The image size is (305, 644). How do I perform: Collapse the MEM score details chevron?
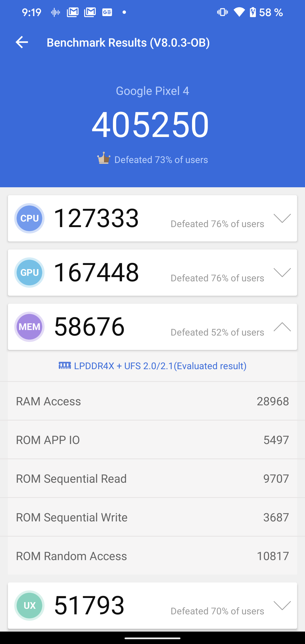click(282, 327)
